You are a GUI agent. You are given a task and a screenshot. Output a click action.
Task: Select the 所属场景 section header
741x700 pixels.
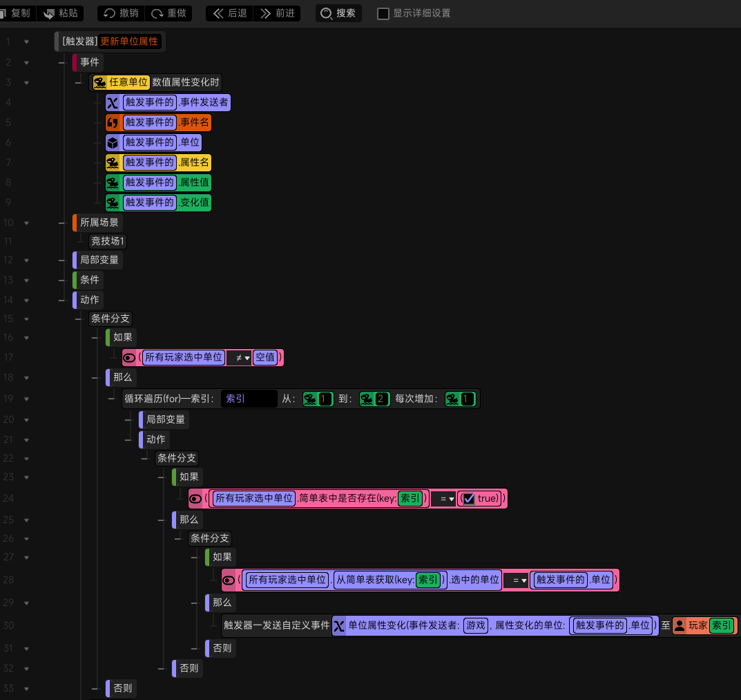(97, 223)
